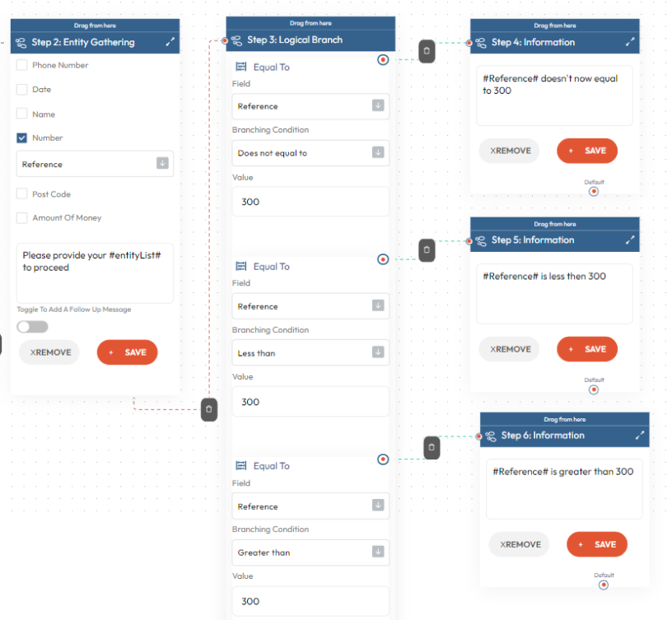This screenshot has width=672, height=620.
Task: Delete connector leading to Step 4
Action: pyautogui.click(x=427, y=51)
